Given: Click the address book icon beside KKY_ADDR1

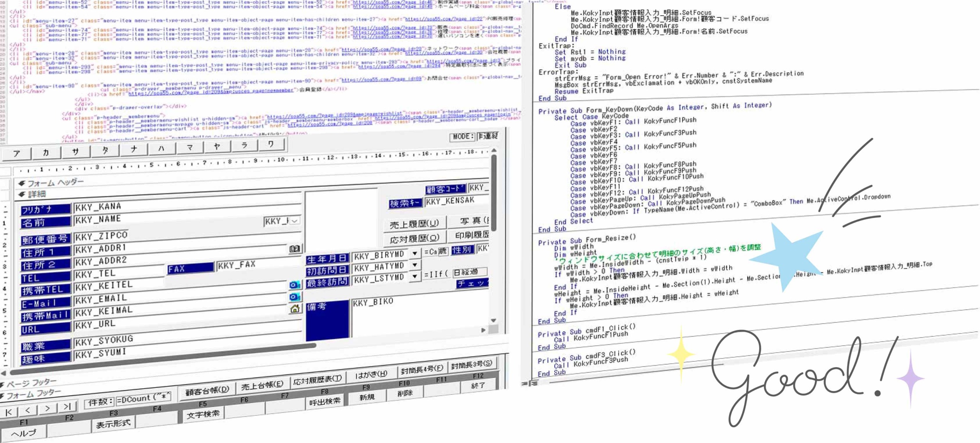Looking at the screenshot, I should pos(294,249).
